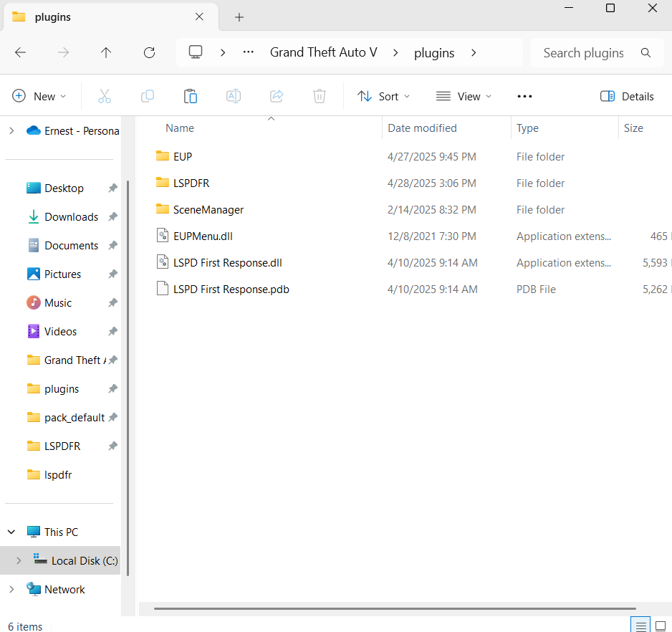Open the View dropdown menu

pos(464,96)
